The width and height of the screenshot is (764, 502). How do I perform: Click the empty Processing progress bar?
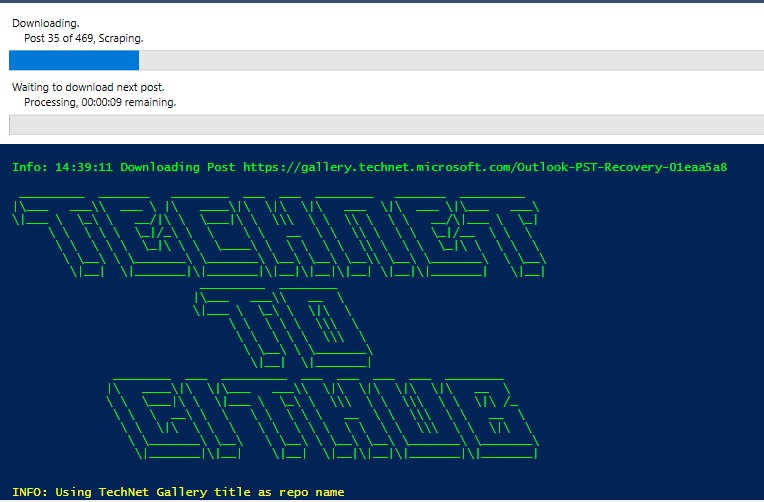(386, 125)
